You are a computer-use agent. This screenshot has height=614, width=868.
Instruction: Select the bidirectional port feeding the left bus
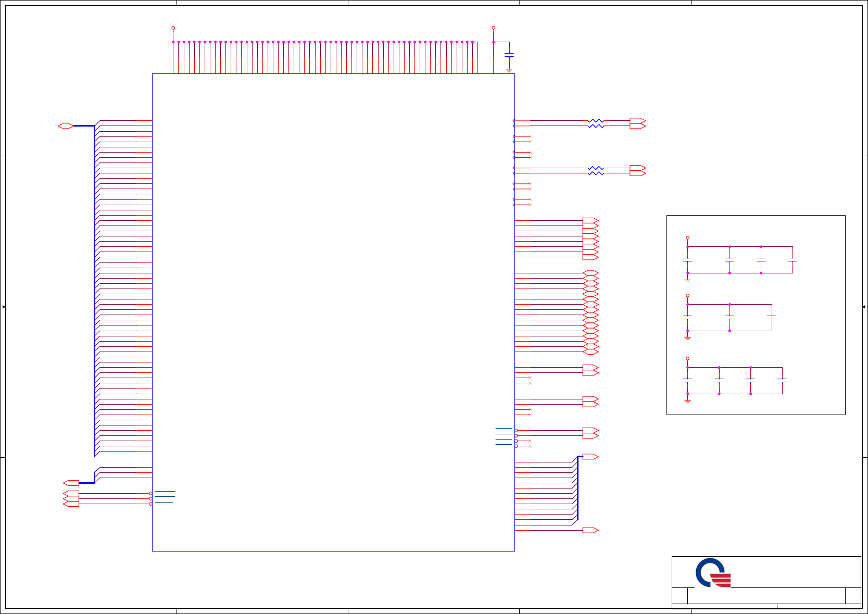66,126
